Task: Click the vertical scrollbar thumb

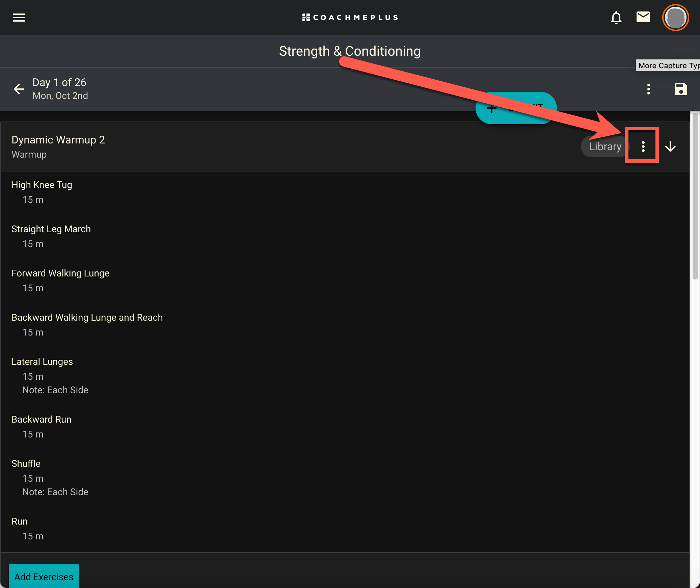Action: pos(695,196)
